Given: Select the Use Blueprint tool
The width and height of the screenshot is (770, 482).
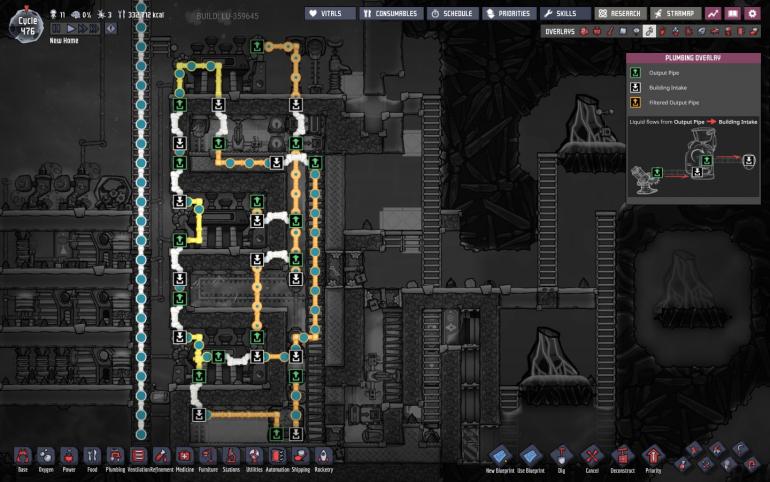Looking at the screenshot, I should [531, 460].
